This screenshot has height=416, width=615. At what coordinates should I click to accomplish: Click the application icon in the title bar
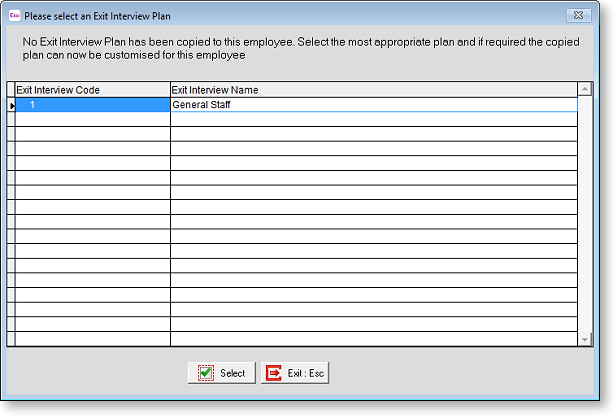click(12, 15)
